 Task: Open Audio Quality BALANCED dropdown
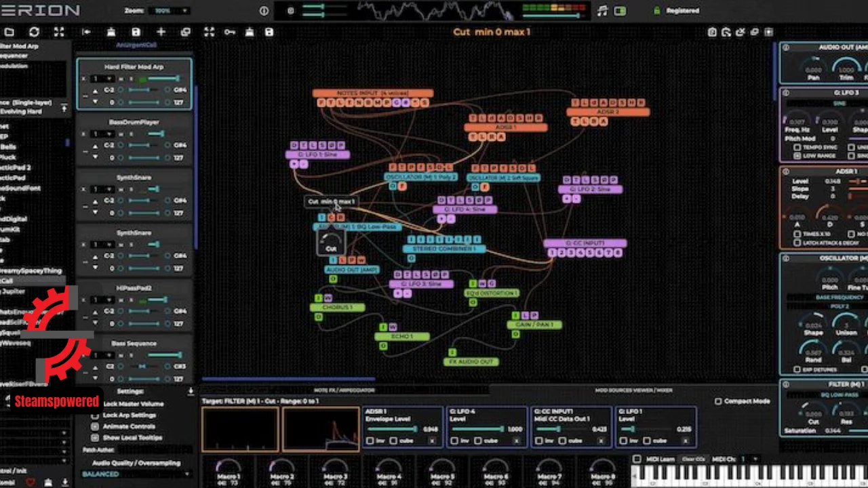tap(138, 474)
